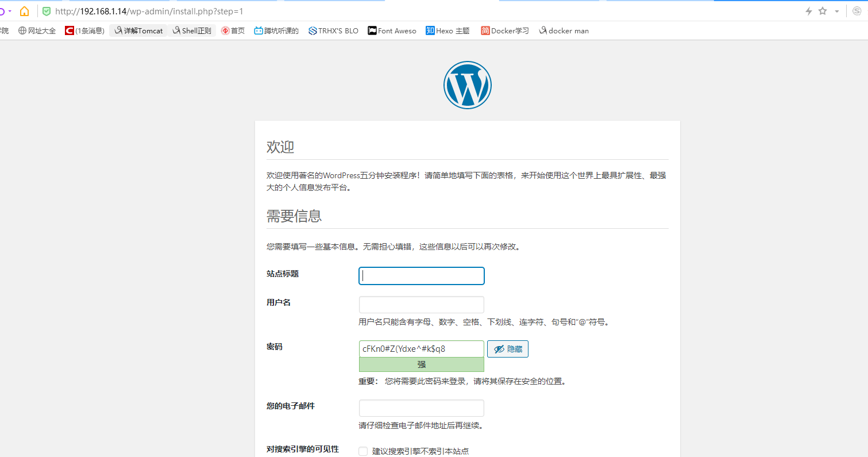Image resolution: width=868 pixels, height=457 pixels.
Task: Click the 重要 password warning text
Action: 462,381
